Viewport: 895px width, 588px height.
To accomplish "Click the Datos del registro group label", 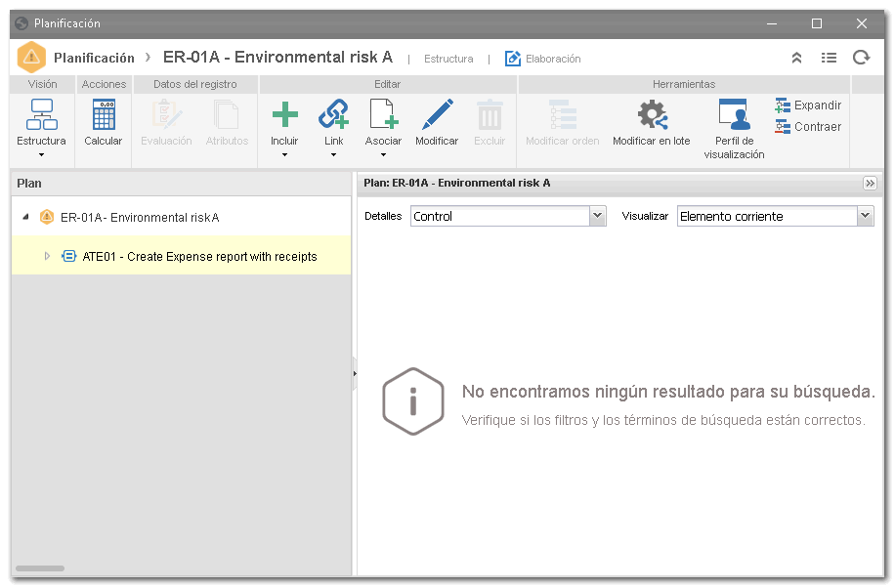I will pos(195,85).
